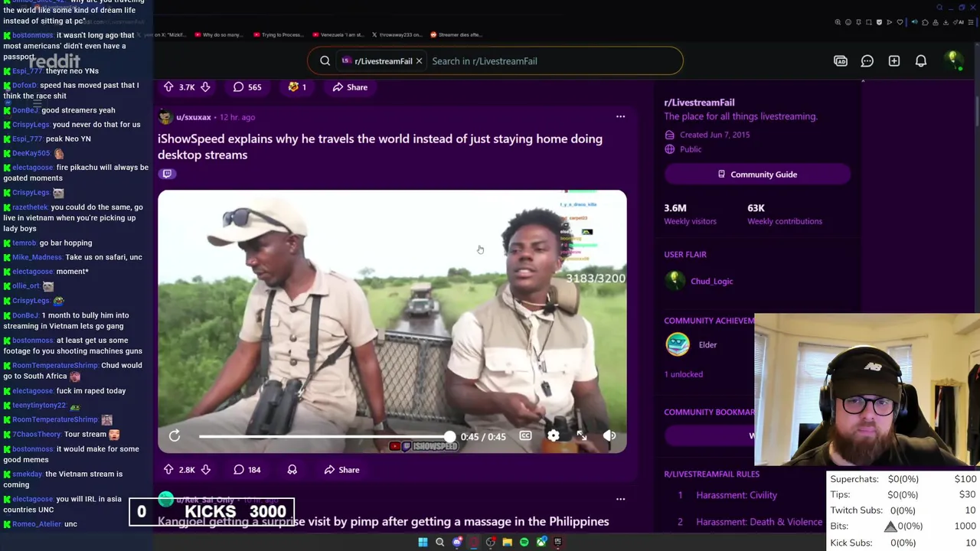Open Epic Games launcher from taskbar

point(558,542)
